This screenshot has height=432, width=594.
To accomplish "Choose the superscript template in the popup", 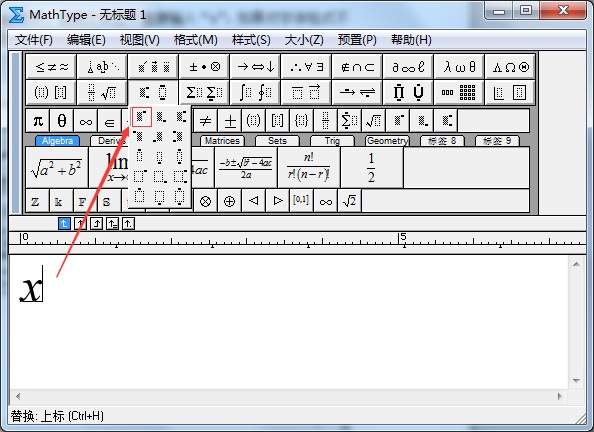I will (x=142, y=116).
